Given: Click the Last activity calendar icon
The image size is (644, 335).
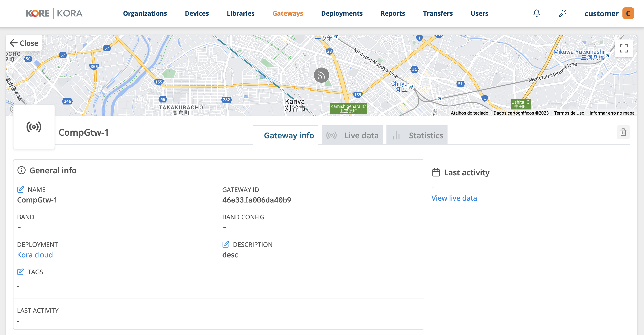Looking at the screenshot, I should [436, 172].
